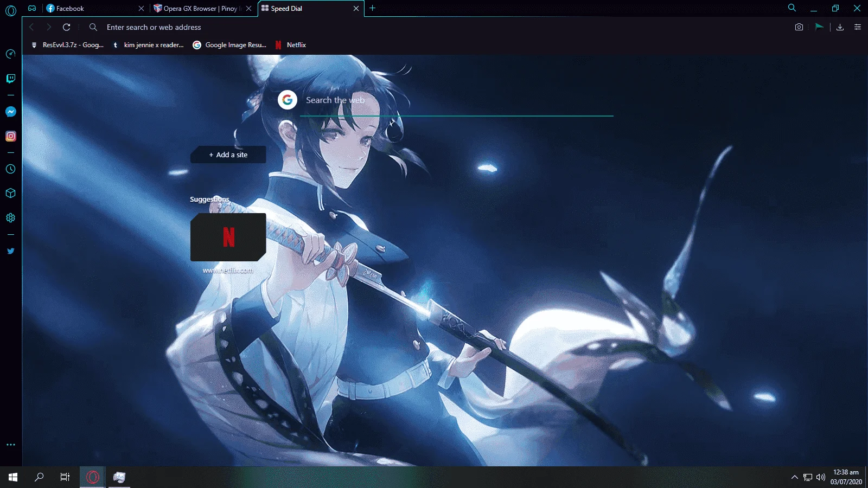Open GX Corner gamepad icon
Viewport: 868px width, 488px height.
(x=32, y=8)
